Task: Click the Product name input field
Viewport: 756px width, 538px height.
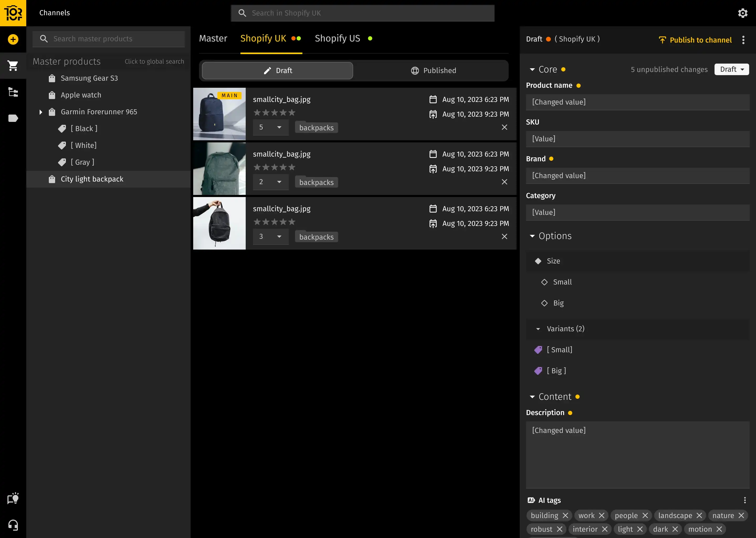Action: [x=638, y=102]
